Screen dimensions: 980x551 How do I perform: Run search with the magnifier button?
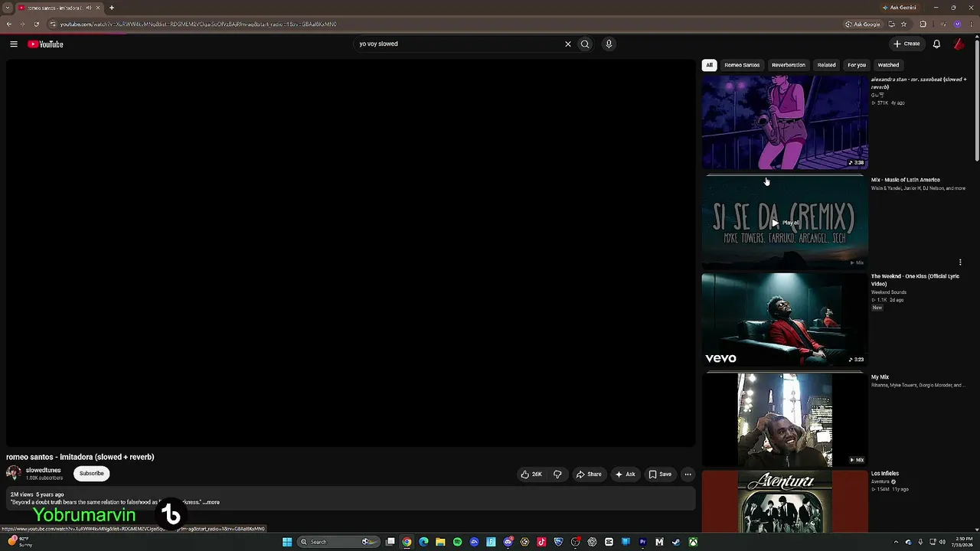coord(585,44)
